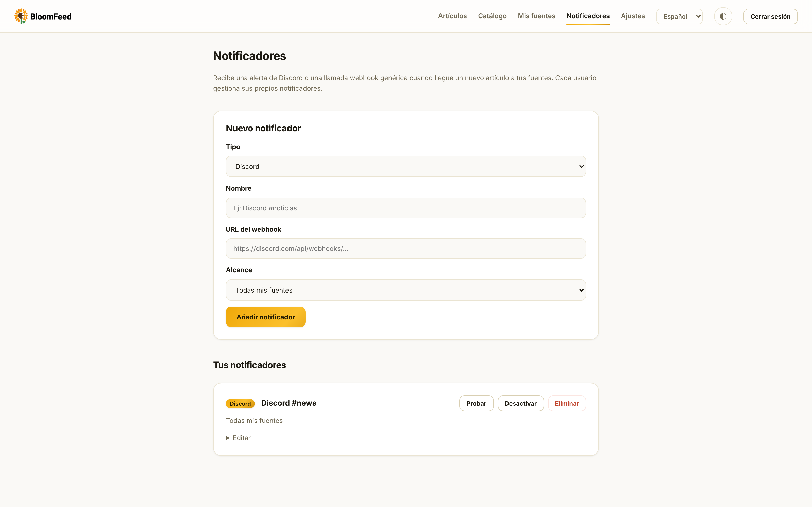This screenshot has width=812, height=507.
Task: Open the Ajustes page
Action: coord(633,16)
